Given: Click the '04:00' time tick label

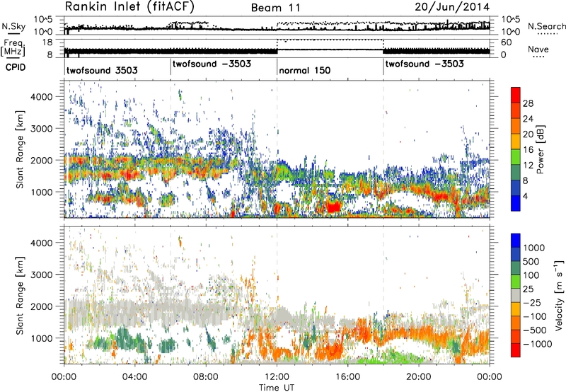Looking at the screenshot, I should pyautogui.click(x=135, y=377).
